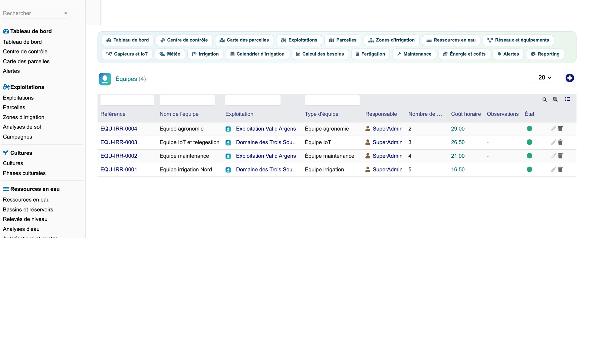The height and width of the screenshot is (364, 589).
Task: Click the edit pencil for EQU-IRR-0002
Action: [553, 156]
